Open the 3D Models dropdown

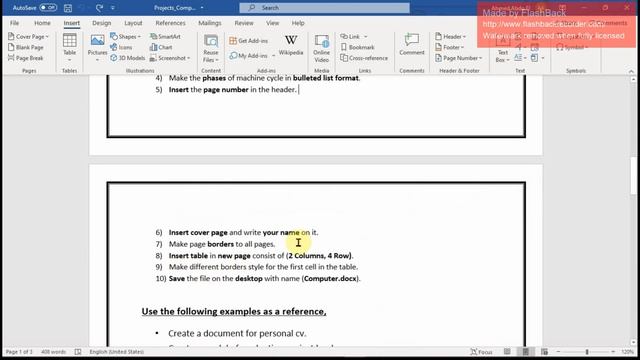pyautogui.click(x=128, y=58)
